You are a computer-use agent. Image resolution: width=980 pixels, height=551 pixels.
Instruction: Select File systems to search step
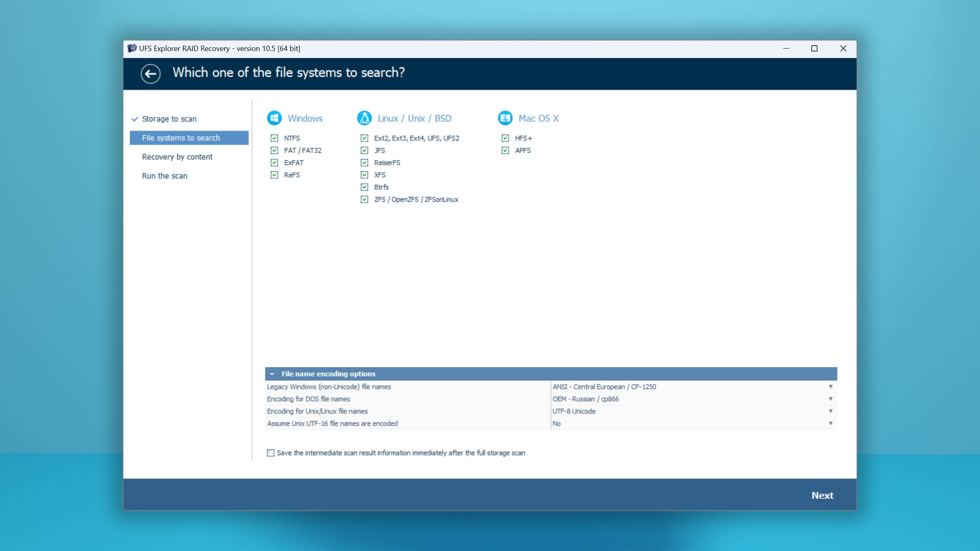(189, 138)
